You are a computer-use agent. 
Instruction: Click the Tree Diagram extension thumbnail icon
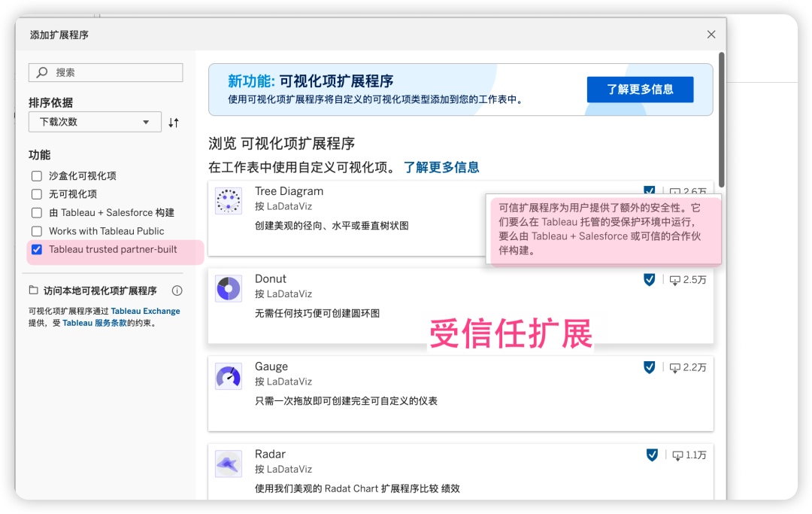pos(228,200)
